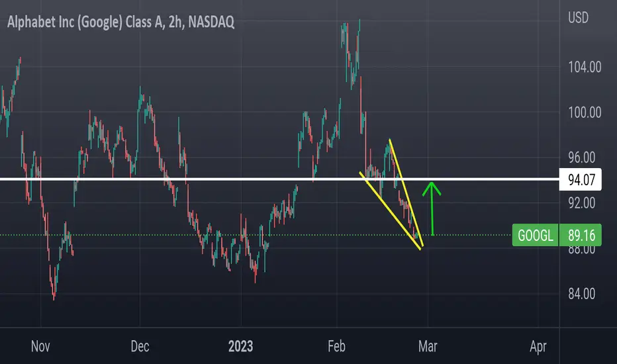Select the 94.07 price label

[x=581, y=180]
